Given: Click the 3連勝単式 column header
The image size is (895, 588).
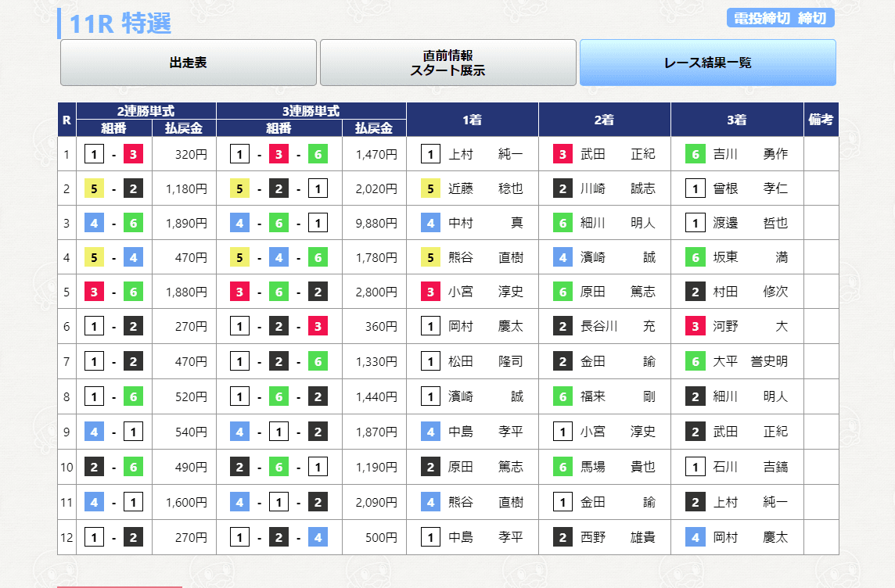Looking at the screenshot, I should click(x=311, y=111).
